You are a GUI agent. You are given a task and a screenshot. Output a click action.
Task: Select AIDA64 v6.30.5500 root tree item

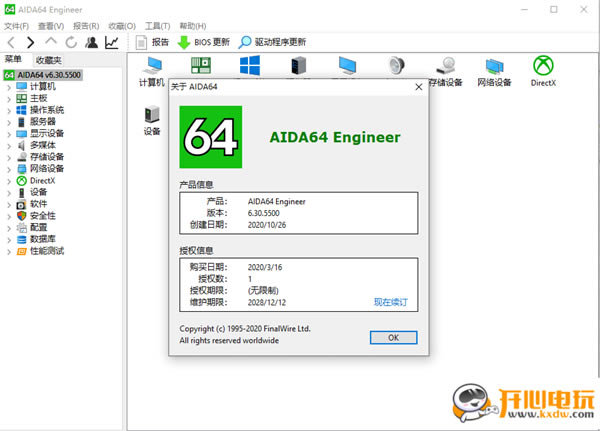[x=43, y=75]
